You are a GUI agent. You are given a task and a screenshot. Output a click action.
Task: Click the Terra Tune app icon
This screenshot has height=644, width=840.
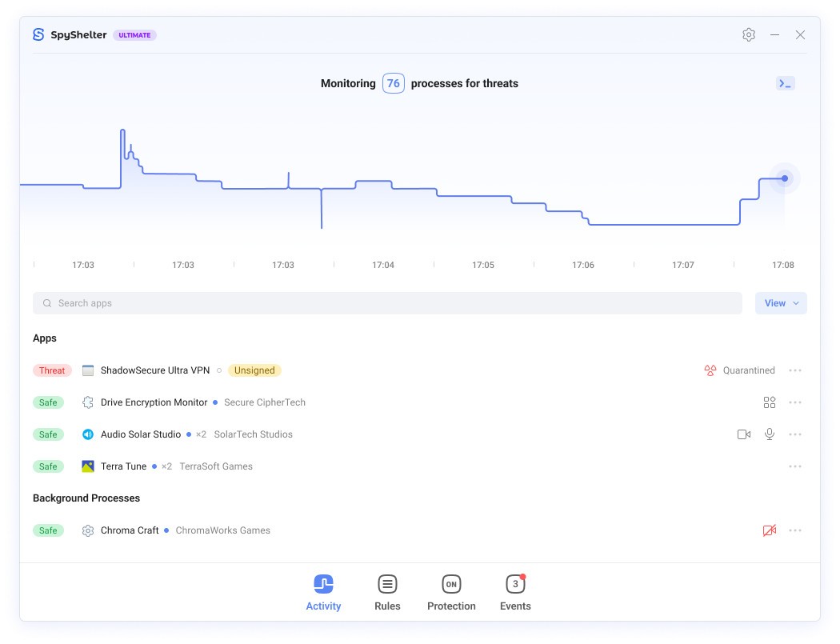click(88, 466)
